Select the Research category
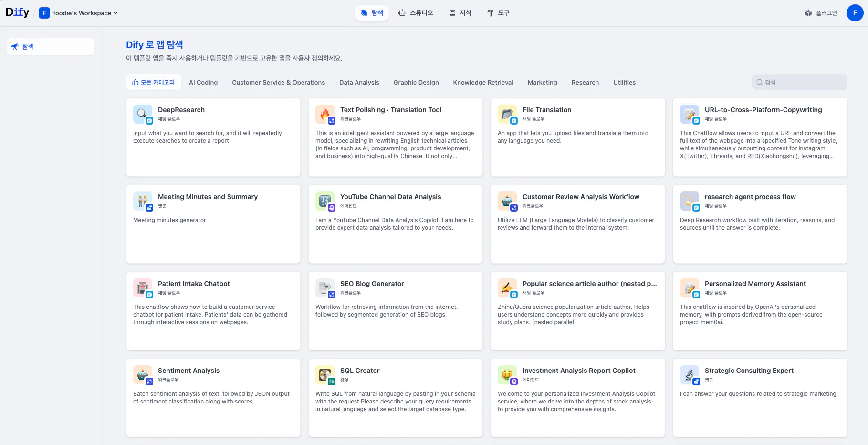The image size is (868, 445). [x=585, y=82]
